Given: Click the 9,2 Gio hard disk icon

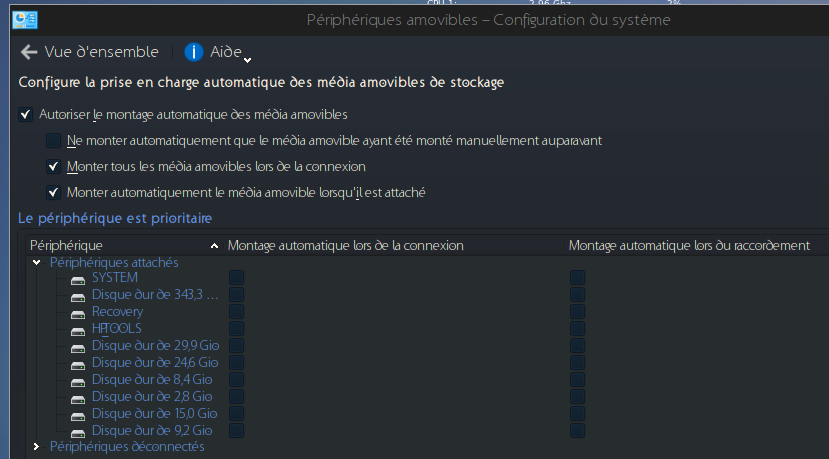Looking at the screenshot, I should [x=78, y=431].
